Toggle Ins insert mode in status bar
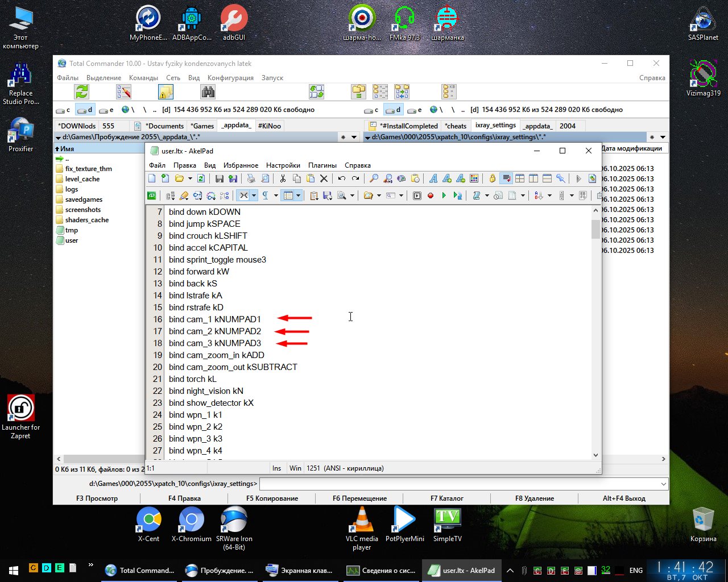Image resolution: width=728 pixels, height=582 pixels. tap(276, 468)
